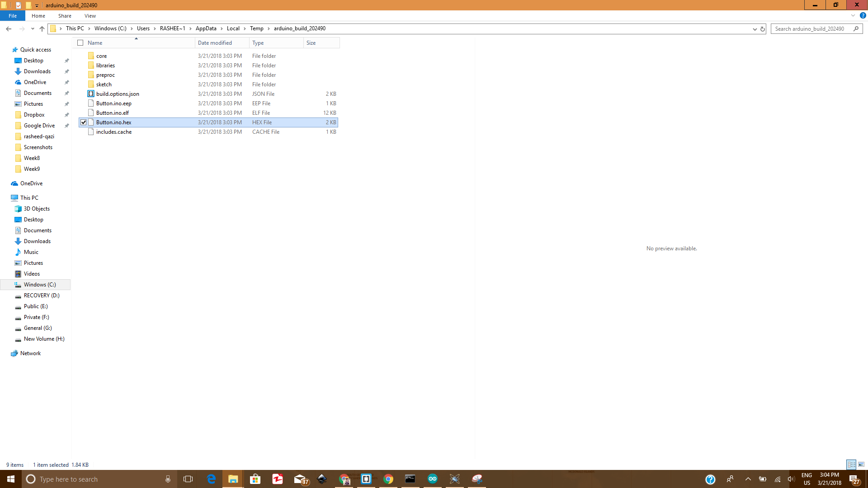
Task: Expand the ribbon chevron
Action: (x=853, y=15)
